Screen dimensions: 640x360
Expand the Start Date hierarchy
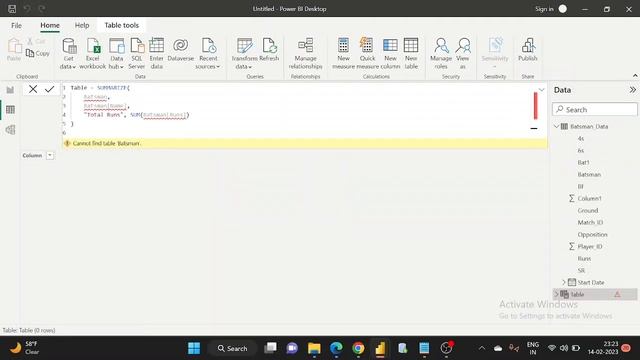(564, 282)
